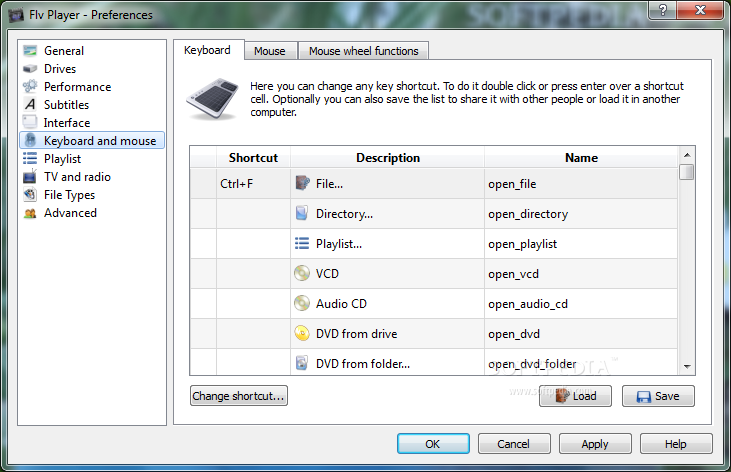The height and width of the screenshot is (472, 731).
Task: Click the Directory... row icon
Action: coord(302,213)
